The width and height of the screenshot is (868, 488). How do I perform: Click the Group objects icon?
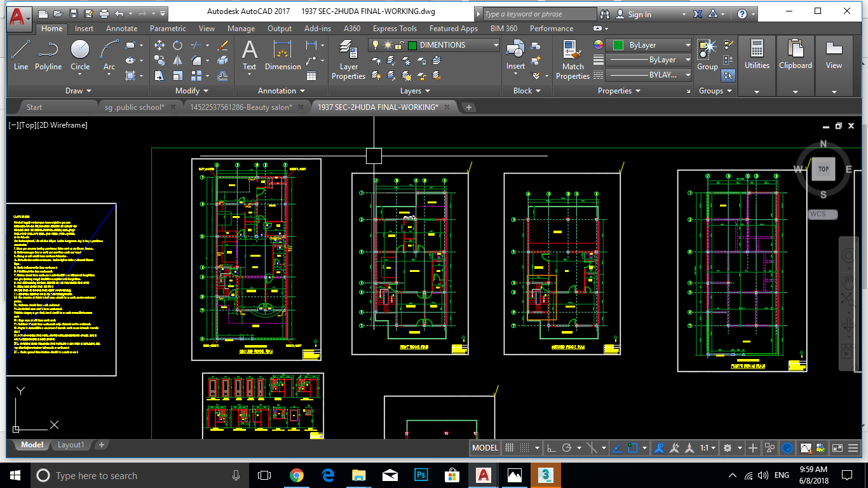(x=707, y=55)
